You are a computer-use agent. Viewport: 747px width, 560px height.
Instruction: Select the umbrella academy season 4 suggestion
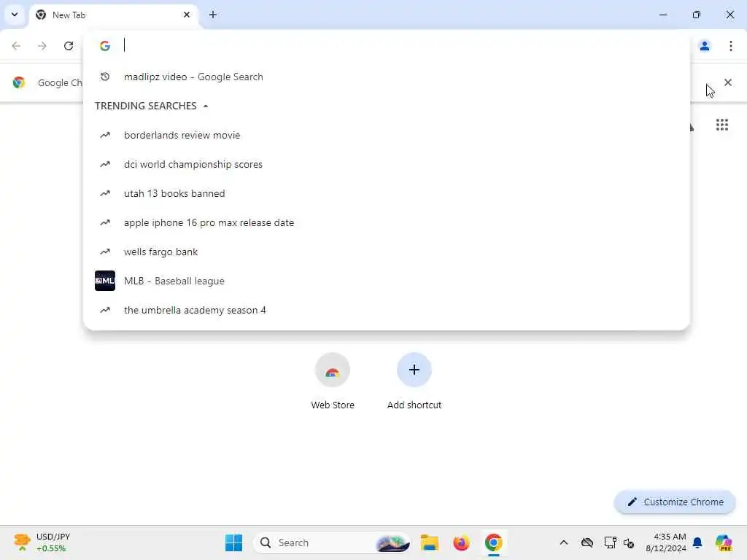387,310
